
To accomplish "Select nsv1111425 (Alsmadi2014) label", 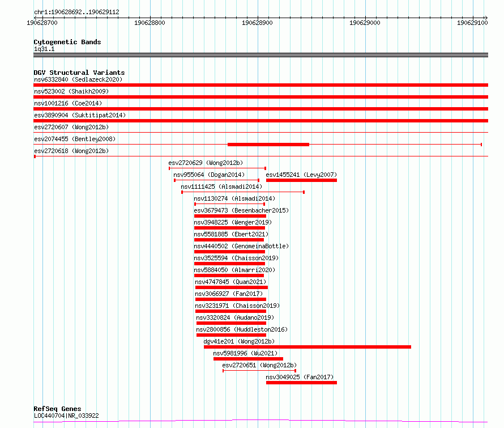I will pyautogui.click(x=221, y=187).
